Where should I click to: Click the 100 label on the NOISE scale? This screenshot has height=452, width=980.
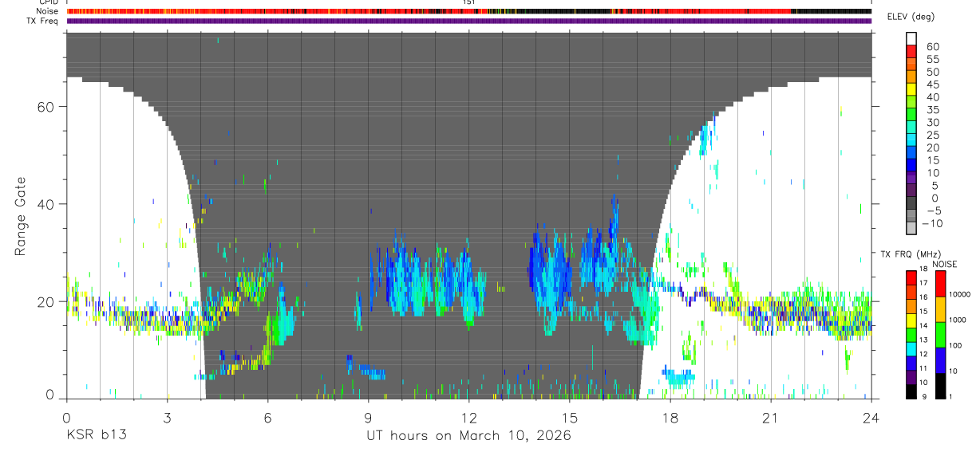[956, 345]
